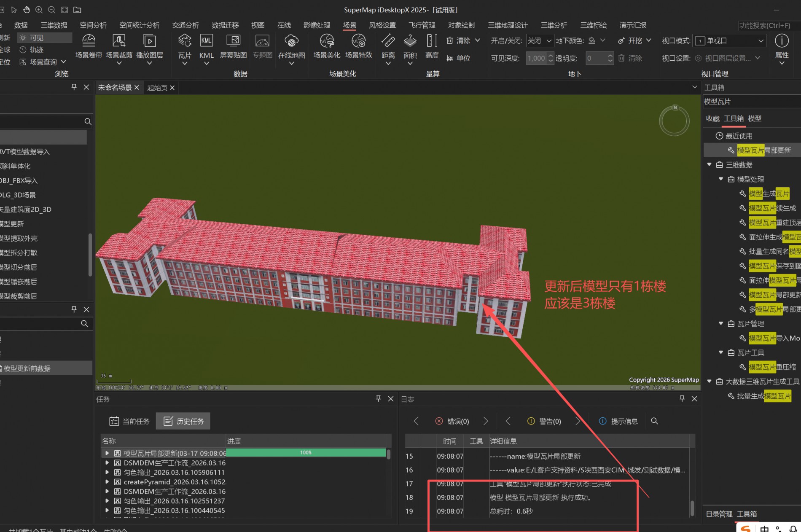Collapse the 模型处理 tree node
The image size is (801, 532).
[721, 179]
